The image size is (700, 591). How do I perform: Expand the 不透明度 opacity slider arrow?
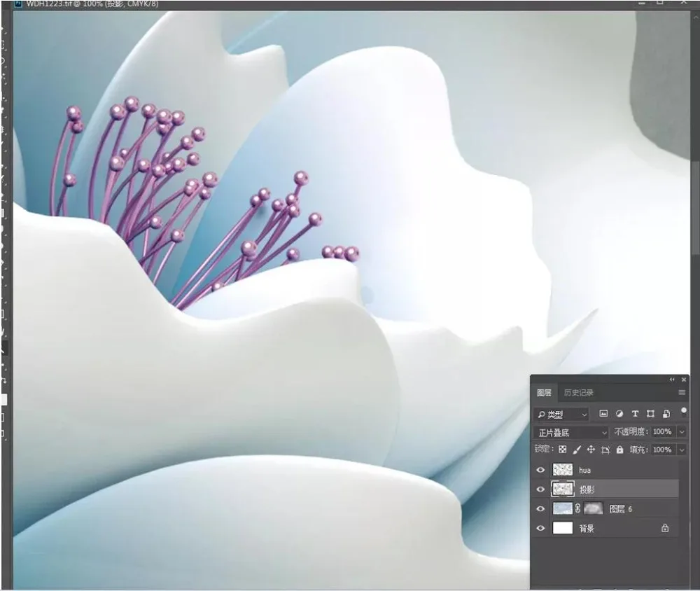point(682,431)
